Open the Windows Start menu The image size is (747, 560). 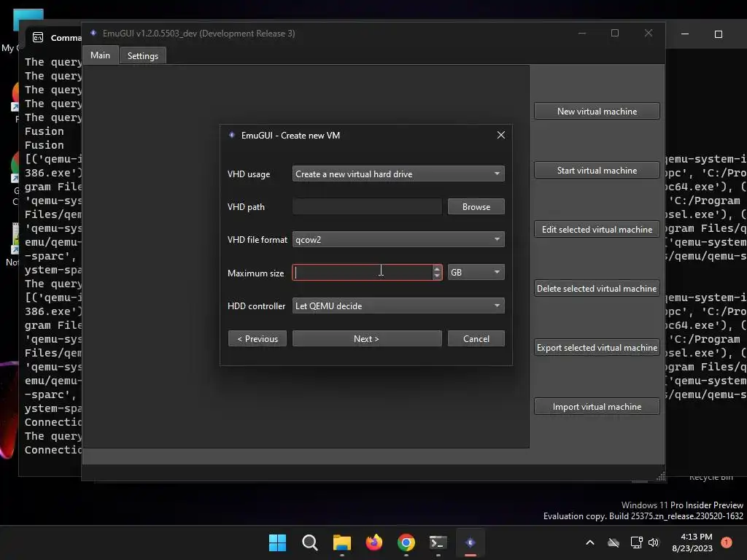pos(277,542)
